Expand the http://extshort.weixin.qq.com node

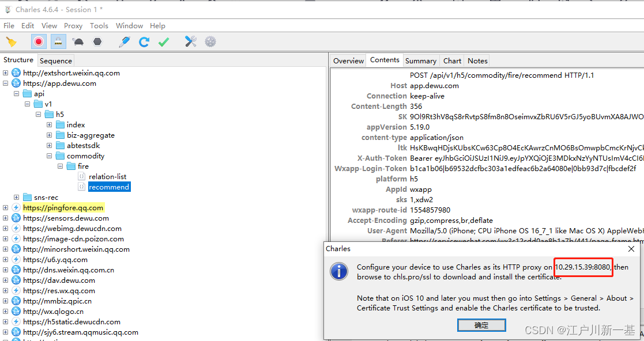coord(5,73)
